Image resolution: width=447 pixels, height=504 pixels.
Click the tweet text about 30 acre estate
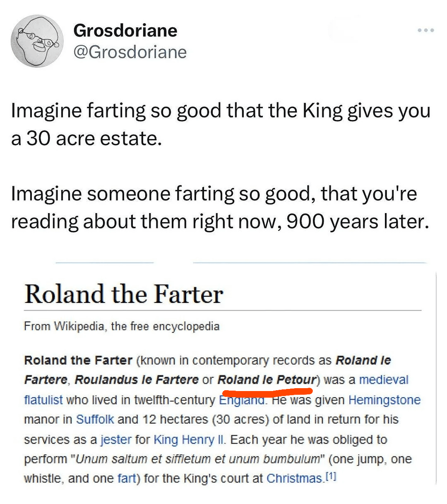click(x=221, y=124)
